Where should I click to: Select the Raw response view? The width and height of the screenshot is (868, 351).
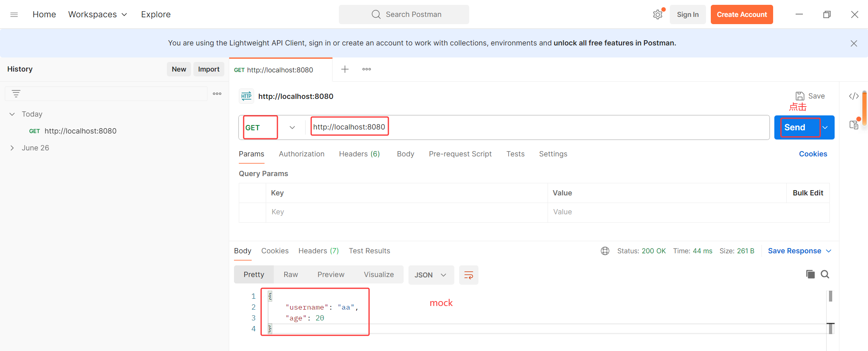pos(291,275)
